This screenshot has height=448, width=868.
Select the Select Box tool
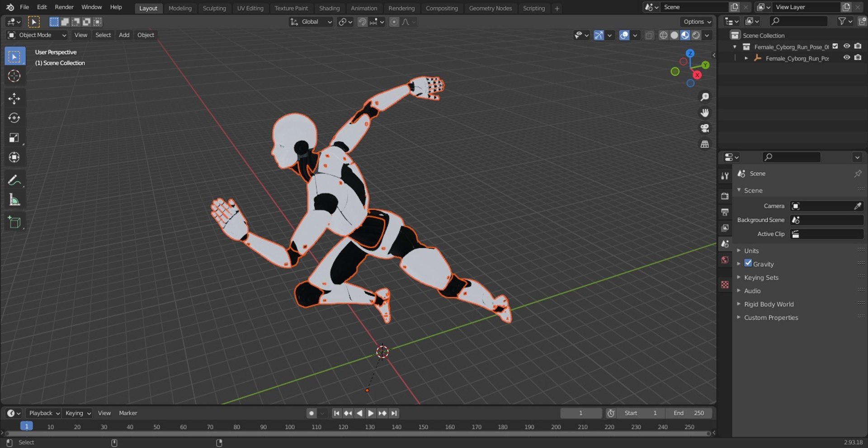(14, 57)
